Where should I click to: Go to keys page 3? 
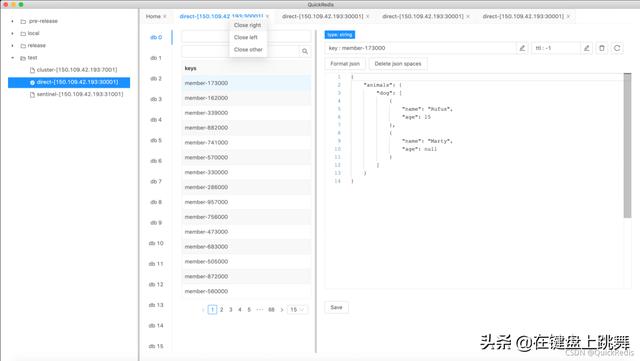[x=231, y=310]
